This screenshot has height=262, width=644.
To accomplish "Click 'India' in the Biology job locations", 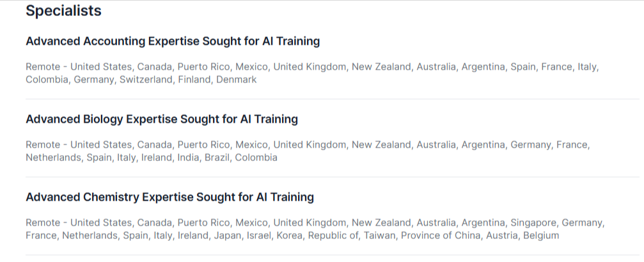I will click(x=187, y=158).
